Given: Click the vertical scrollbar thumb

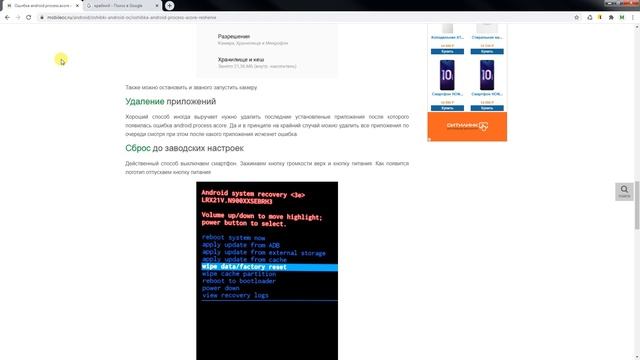Looking at the screenshot, I should pos(637,204).
